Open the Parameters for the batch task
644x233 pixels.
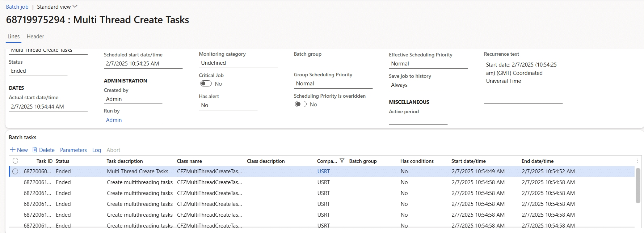click(x=73, y=150)
